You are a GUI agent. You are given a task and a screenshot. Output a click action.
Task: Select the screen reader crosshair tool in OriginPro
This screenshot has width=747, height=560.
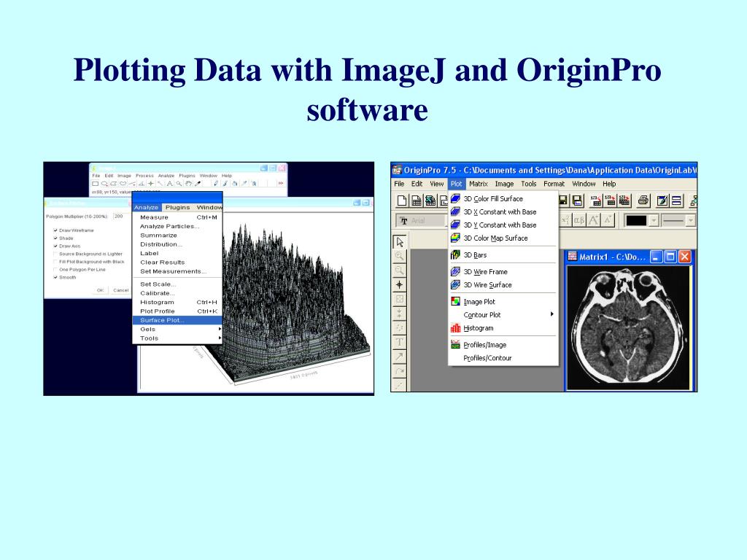pyautogui.click(x=399, y=285)
